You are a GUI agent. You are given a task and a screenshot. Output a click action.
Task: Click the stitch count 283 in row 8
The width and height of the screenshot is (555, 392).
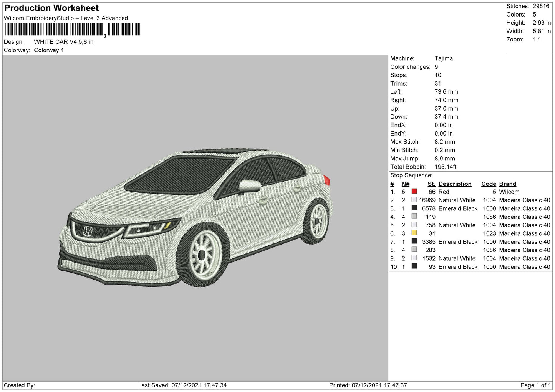[431, 250]
